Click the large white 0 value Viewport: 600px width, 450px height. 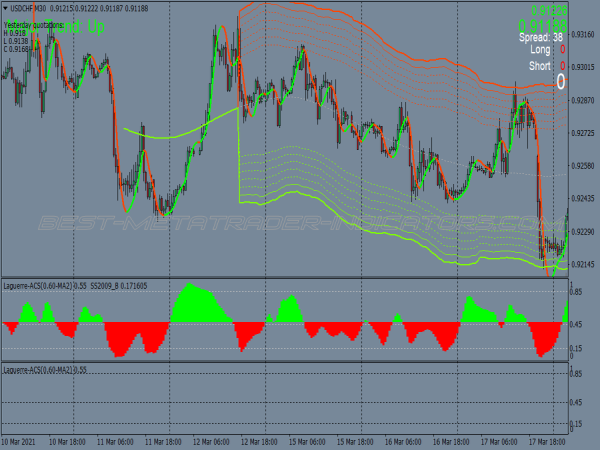[561, 82]
